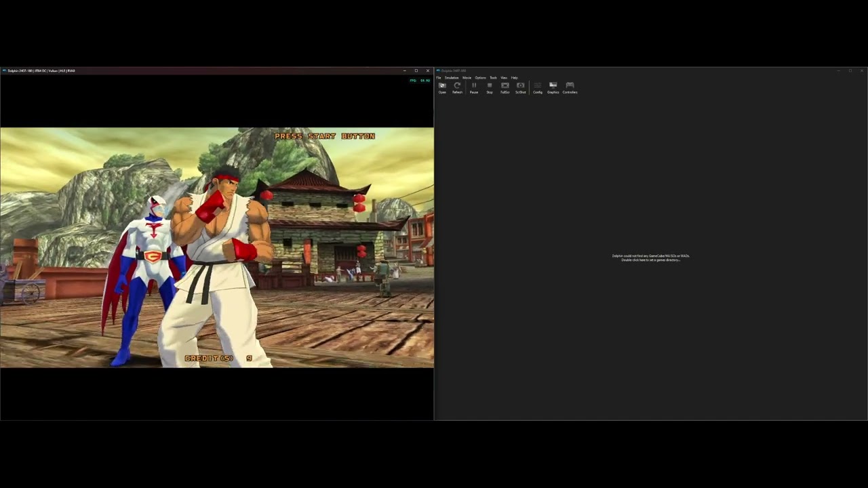This screenshot has width=868, height=488.
Task: Maximize the game render window
Action: pos(416,70)
